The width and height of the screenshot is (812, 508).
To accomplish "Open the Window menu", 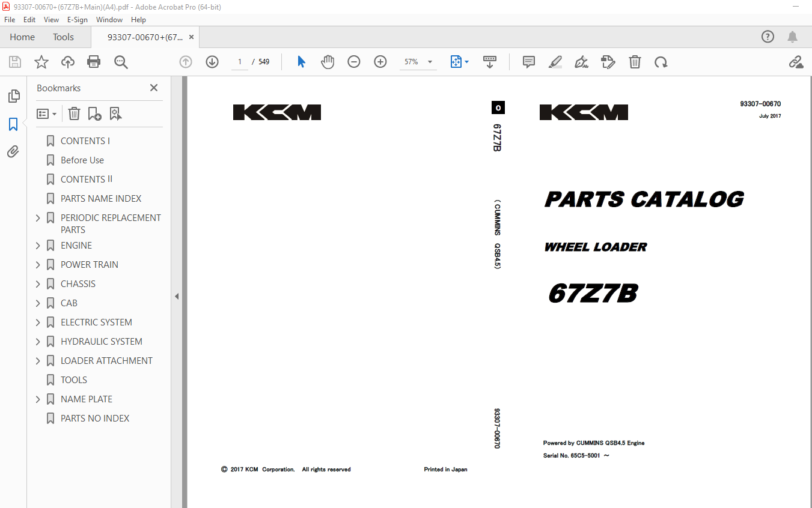I will pyautogui.click(x=109, y=19).
